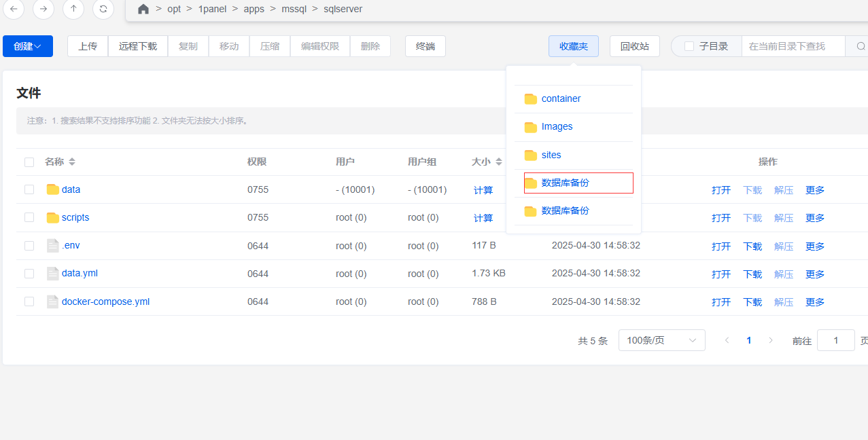
Task: Click 下载 for .env file
Action: tap(752, 246)
